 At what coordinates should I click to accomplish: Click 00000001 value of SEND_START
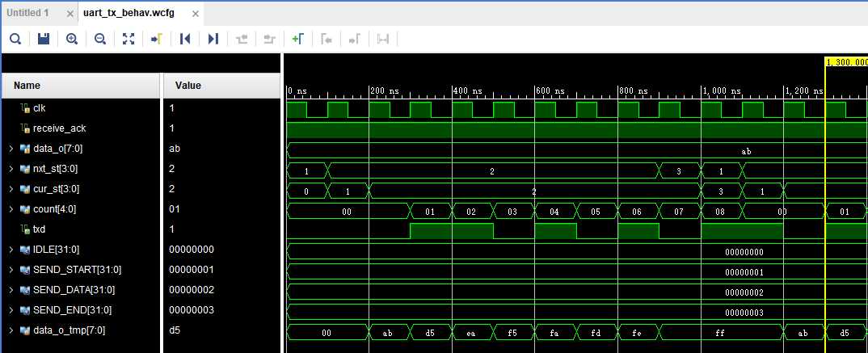pyautogui.click(x=192, y=270)
